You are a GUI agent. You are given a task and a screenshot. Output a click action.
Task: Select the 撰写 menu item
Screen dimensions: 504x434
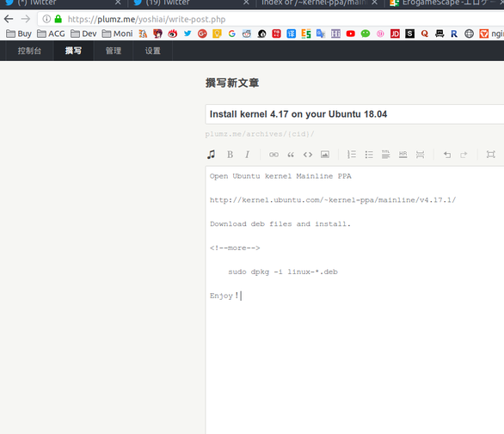point(73,51)
